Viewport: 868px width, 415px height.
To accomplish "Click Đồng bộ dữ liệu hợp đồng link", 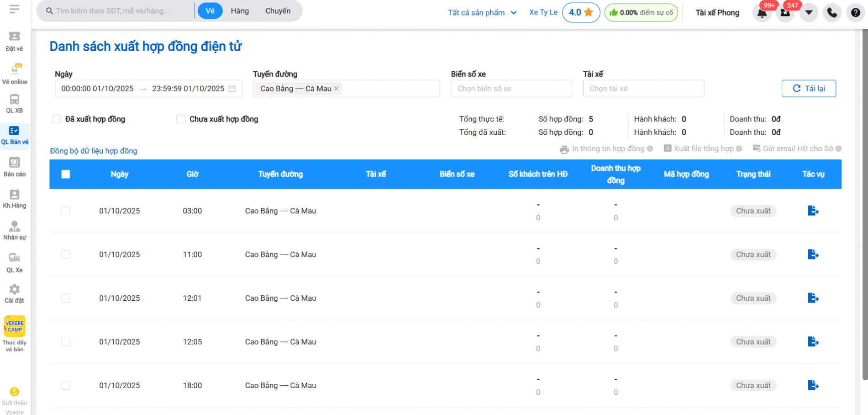I will [94, 151].
